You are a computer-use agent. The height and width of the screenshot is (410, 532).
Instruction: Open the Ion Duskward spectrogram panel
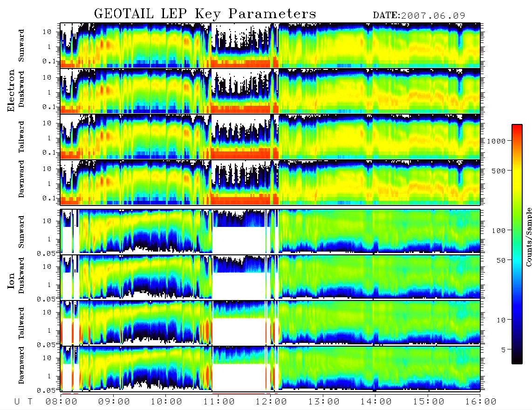(270, 277)
